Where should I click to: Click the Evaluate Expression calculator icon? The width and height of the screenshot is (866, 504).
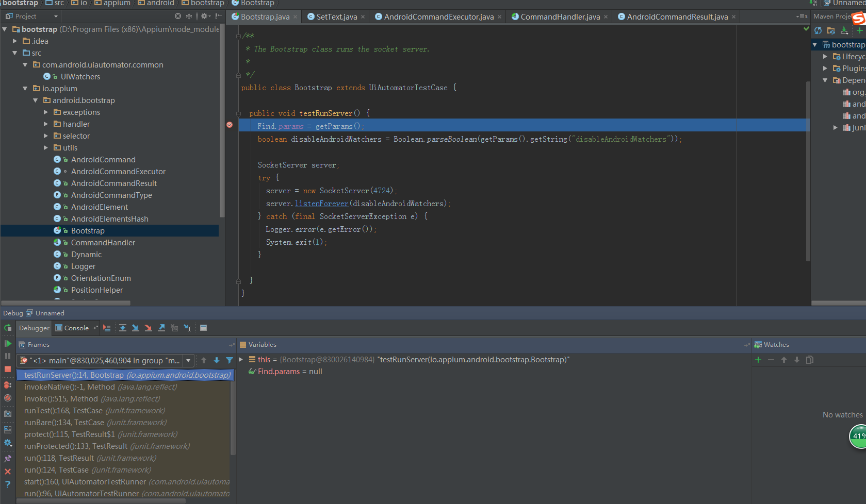click(204, 328)
